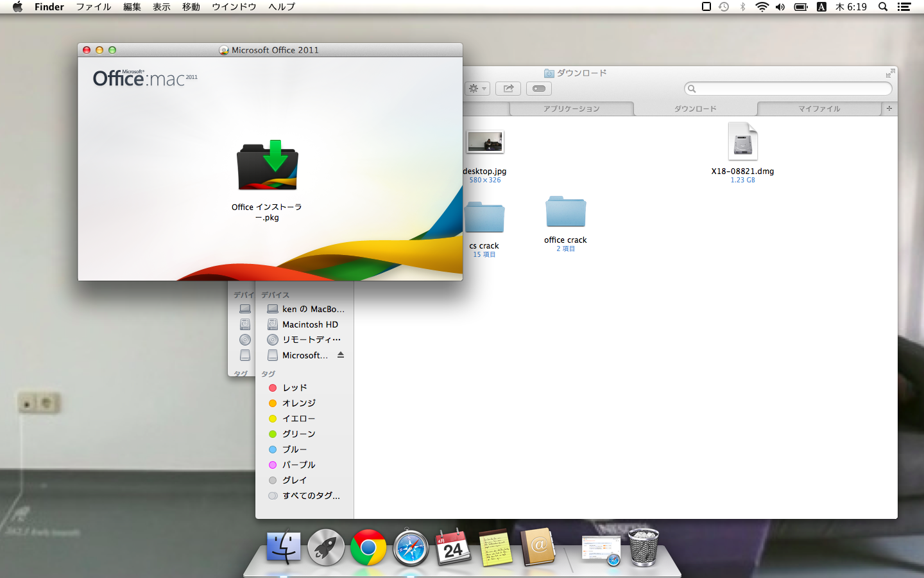Open the 移動 menu

point(191,7)
